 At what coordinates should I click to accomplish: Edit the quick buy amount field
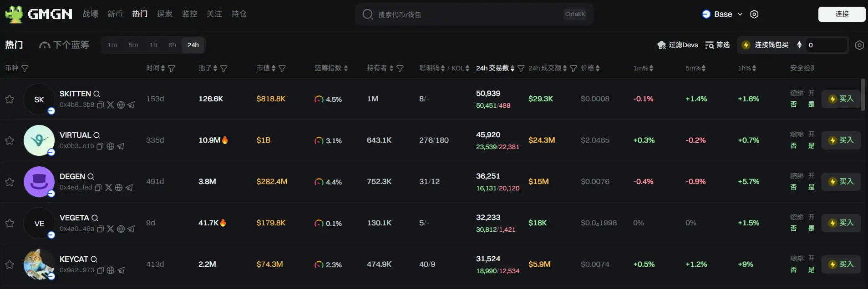tap(826, 45)
